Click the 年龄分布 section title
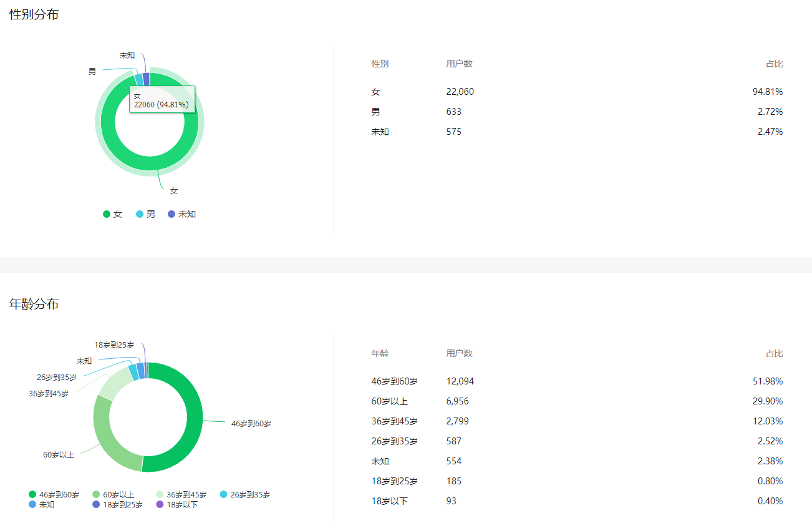812x523 pixels. coord(34,304)
